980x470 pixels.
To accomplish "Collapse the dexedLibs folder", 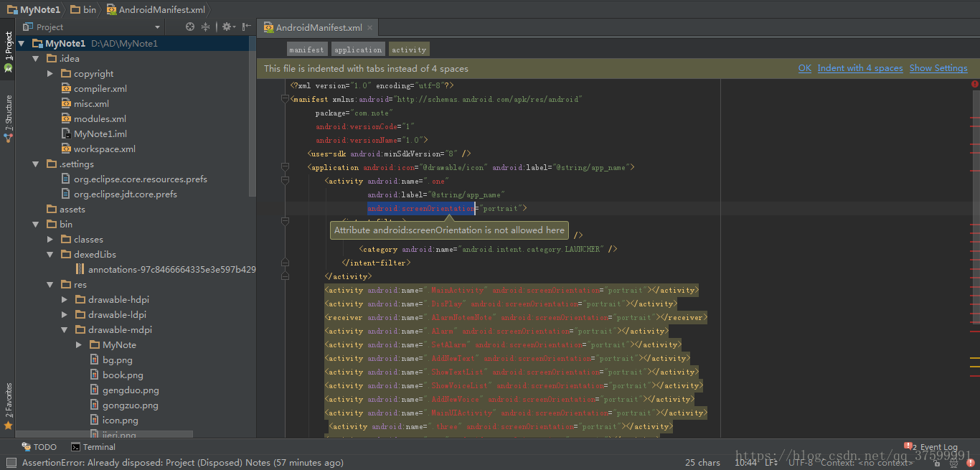I will (50, 255).
